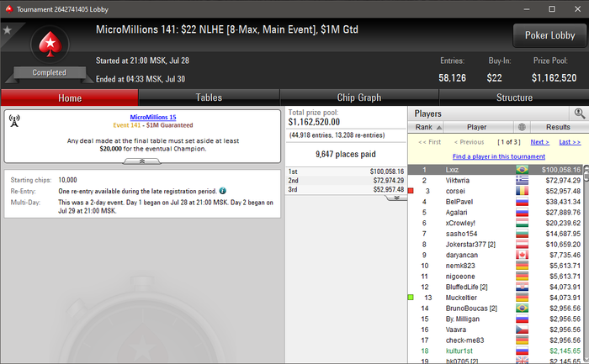The height and width of the screenshot is (364, 589).
Task: Click the globe country column icon
Action: click(x=522, y=127)
